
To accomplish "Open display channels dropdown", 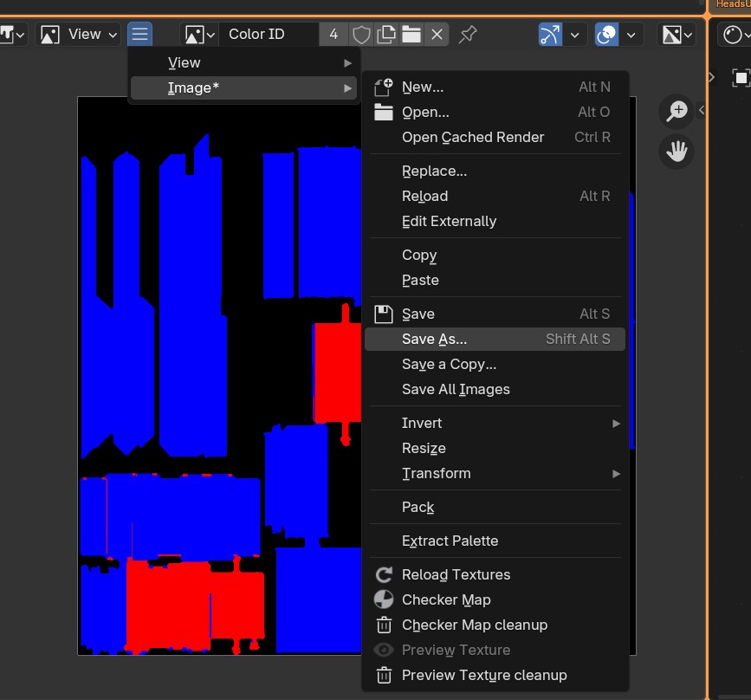I will point(677,35).
